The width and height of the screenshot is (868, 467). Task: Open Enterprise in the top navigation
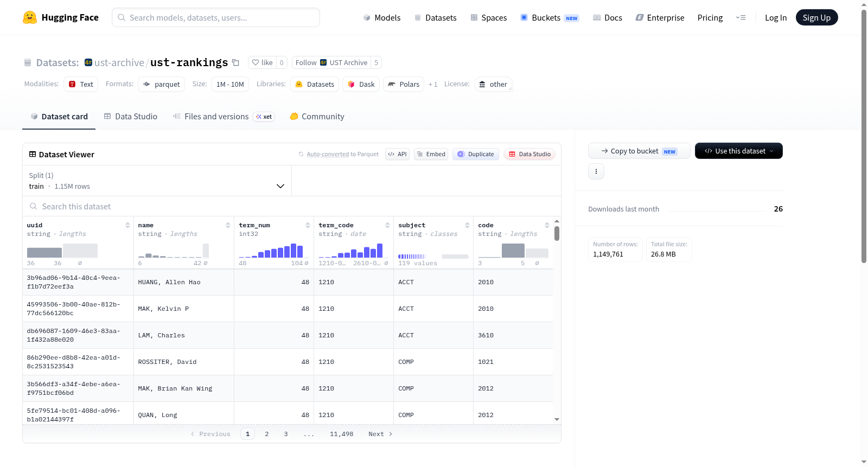[x=660, y=17]
